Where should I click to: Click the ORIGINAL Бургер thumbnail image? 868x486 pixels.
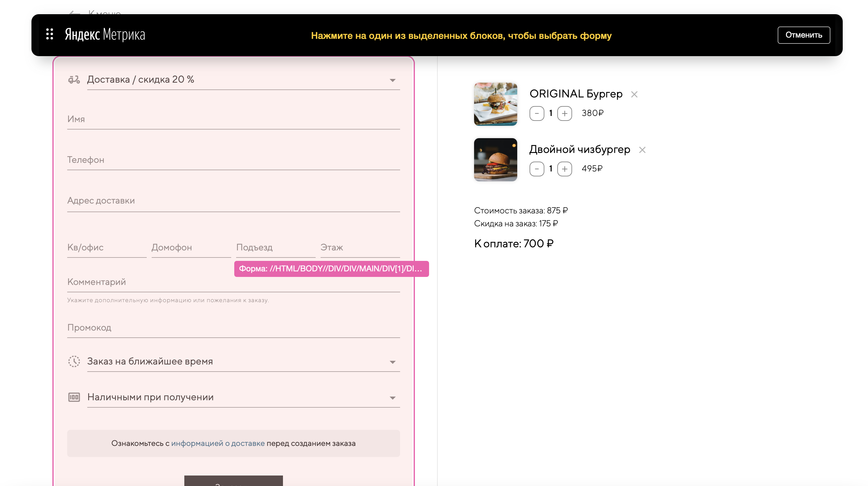pyautogui.click(x=495, y=104)
